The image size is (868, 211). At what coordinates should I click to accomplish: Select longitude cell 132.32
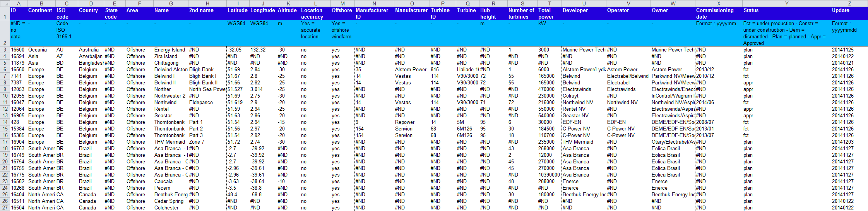click(263, 50)
